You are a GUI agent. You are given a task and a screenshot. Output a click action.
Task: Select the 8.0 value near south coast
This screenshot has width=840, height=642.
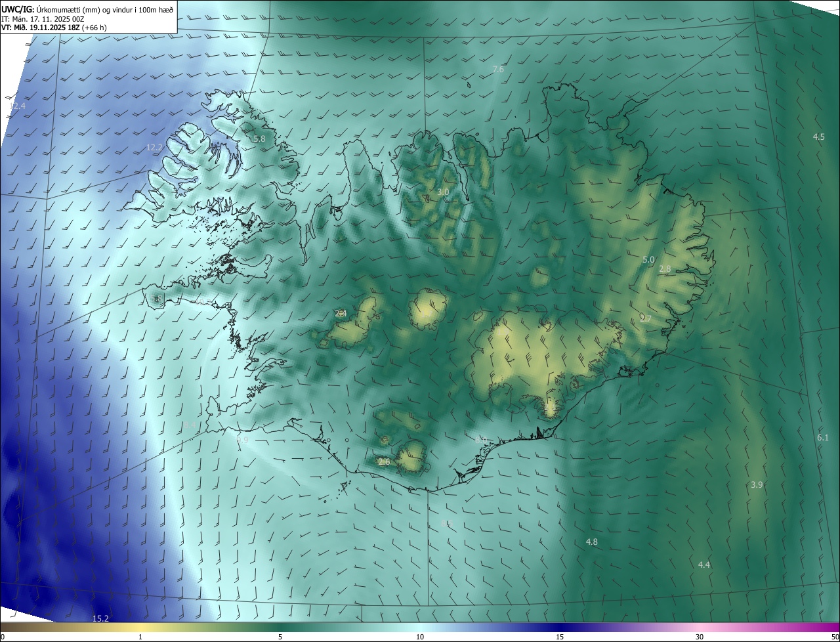point(480,439)
